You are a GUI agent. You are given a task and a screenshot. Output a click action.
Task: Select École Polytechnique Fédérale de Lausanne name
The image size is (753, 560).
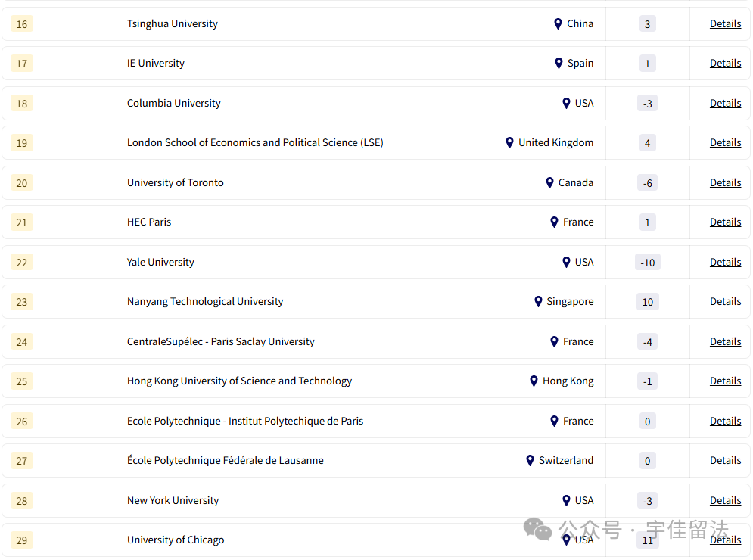(x=226, y=461)
